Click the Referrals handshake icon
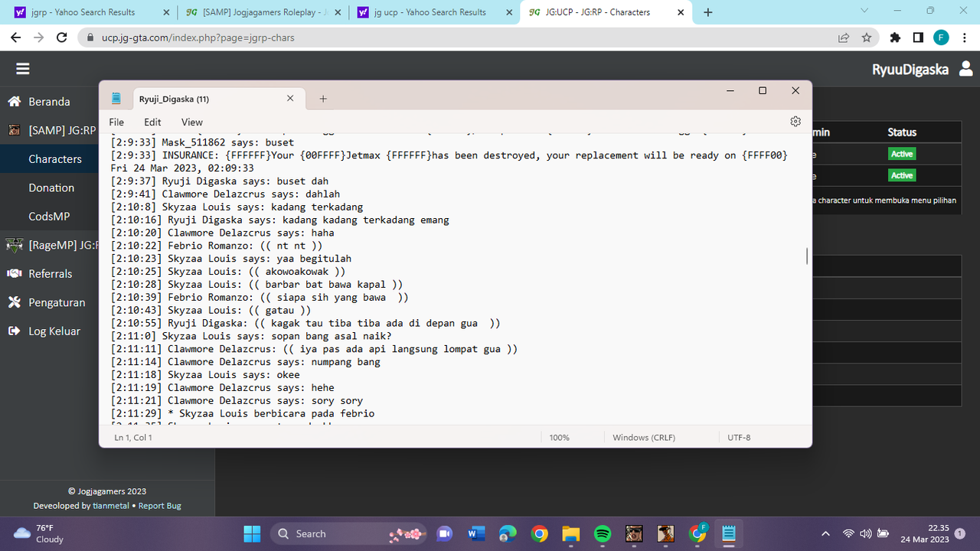 pos(14,274)
